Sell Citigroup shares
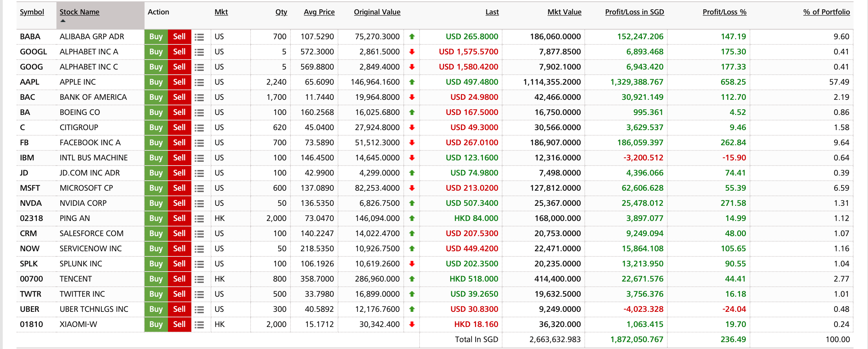Image resolution: width=868 pixels, height=349 pixels. 179,128
